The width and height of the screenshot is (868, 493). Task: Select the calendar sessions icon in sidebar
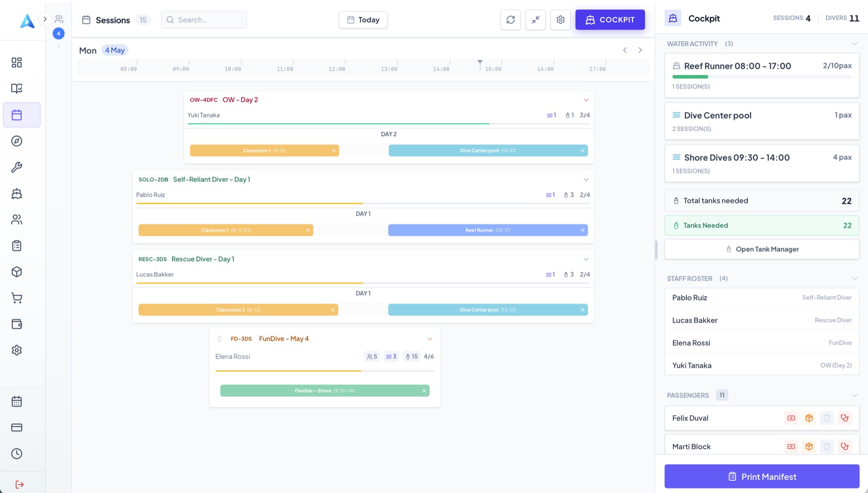click(17, 115)
